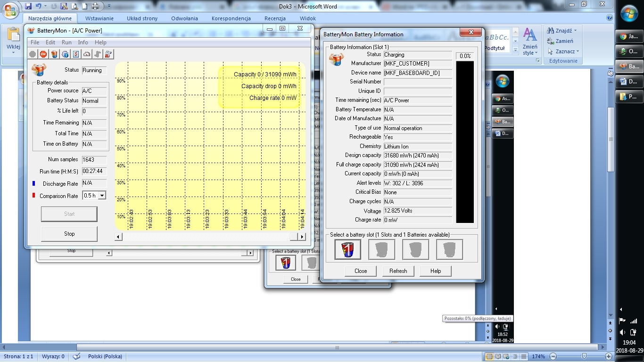Select battery slot 1 icon
This screenshot has width=644, height=362.
tap(347, 249)
